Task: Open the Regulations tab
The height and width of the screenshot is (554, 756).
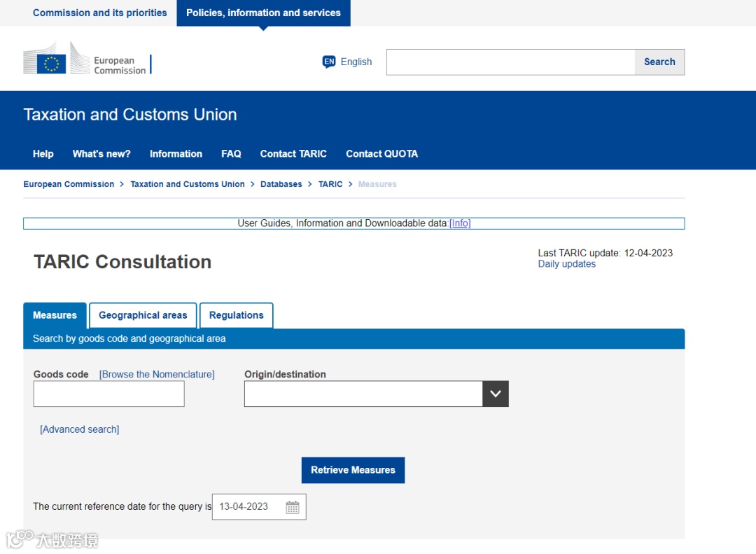Action: tap(237, 316)
